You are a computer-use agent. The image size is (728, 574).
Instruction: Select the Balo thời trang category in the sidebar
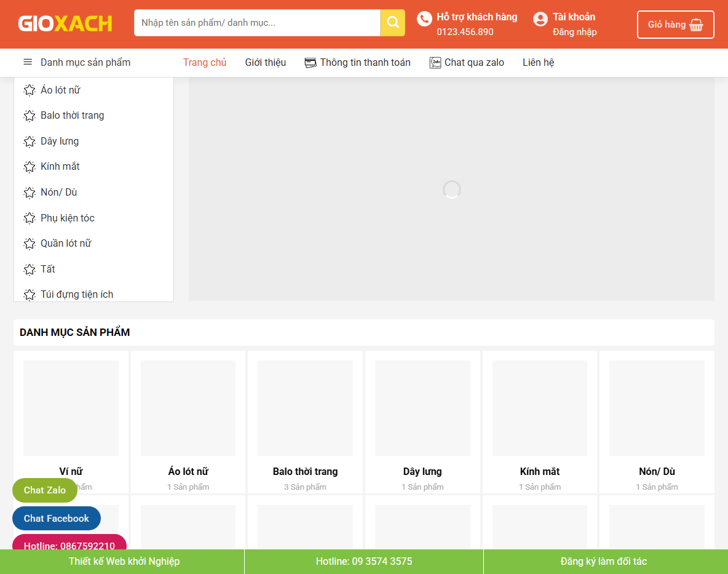pyautogui.click(x=71, y=115)
